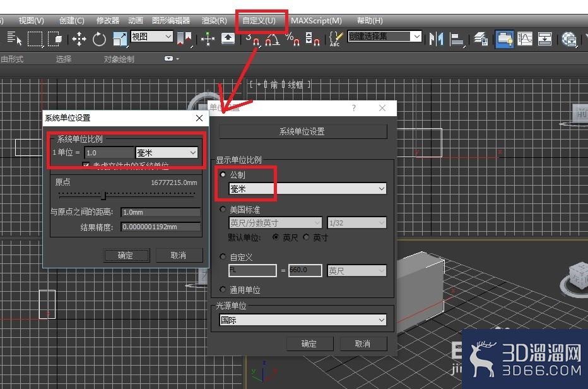Choose 英尺 default unit radio
Image resolution: width=588 pixels, height=389 pixels.
276,237
